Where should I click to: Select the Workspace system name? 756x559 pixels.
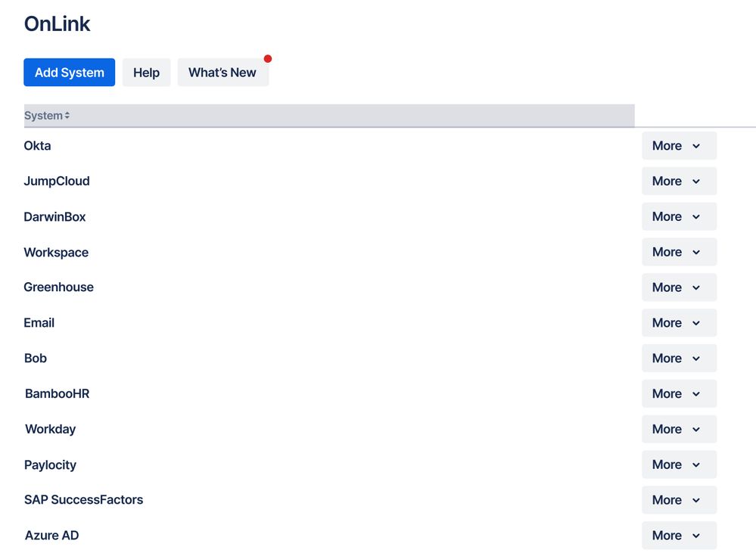click(56, 253)
